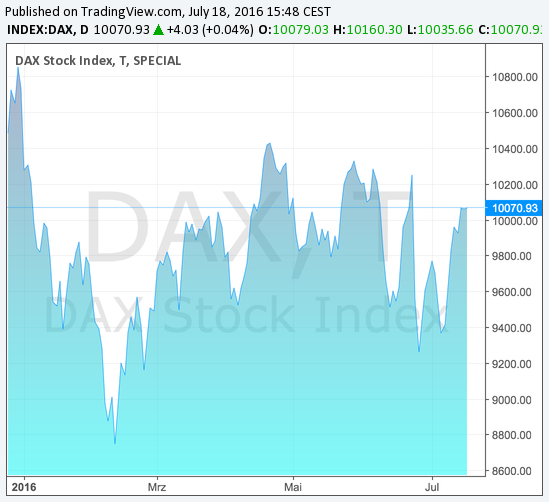Click the Jul month marker on axis

pyautogui.click(x=432, y=487)
